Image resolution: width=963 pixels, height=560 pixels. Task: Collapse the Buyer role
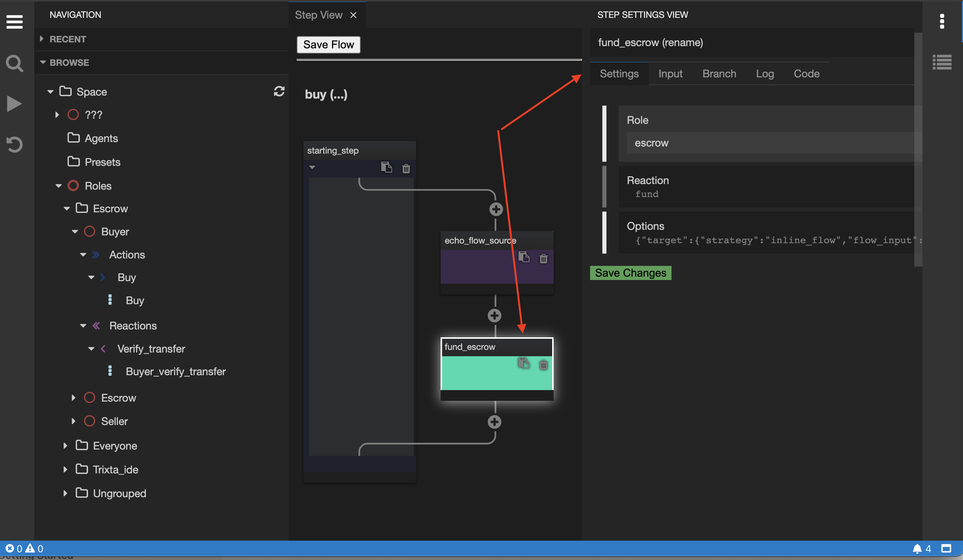point(75,232)
